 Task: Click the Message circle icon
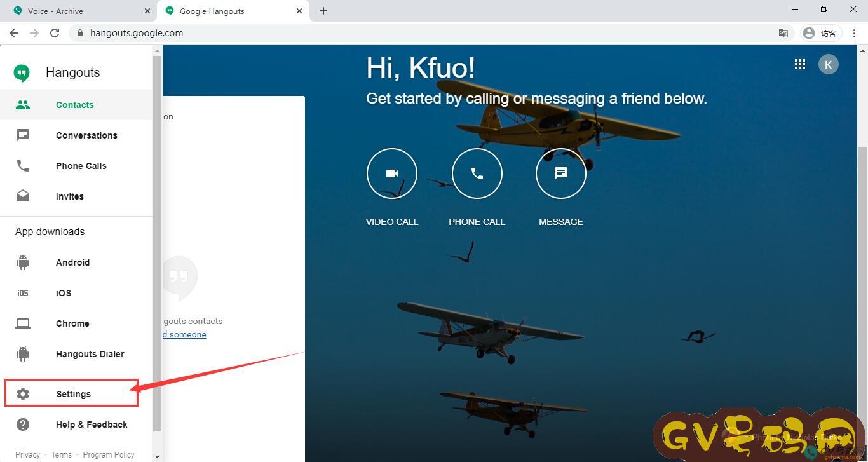point(560,173)
